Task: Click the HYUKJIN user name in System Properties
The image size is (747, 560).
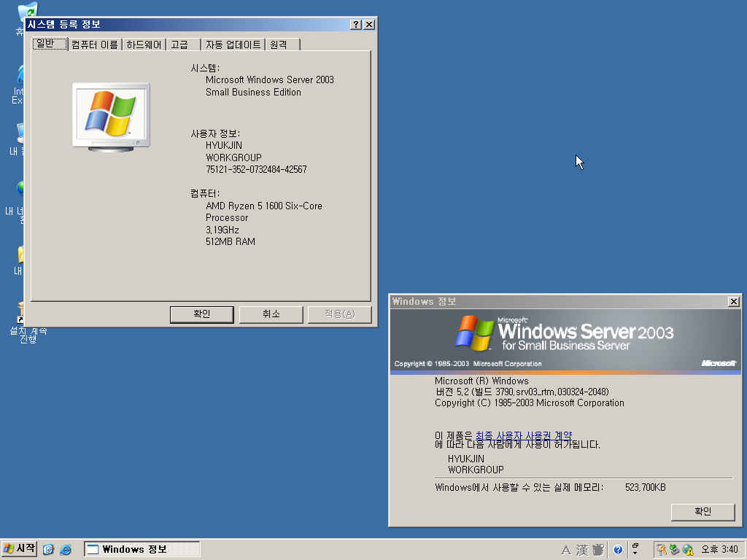Action: [x=224, y=145]
